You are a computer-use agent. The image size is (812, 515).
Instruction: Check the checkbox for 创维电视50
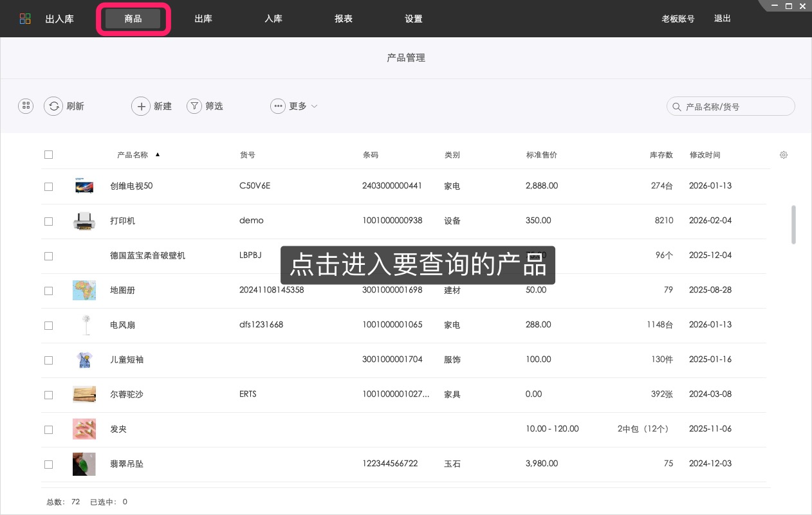pyautogui.click(x=48, y=186)
